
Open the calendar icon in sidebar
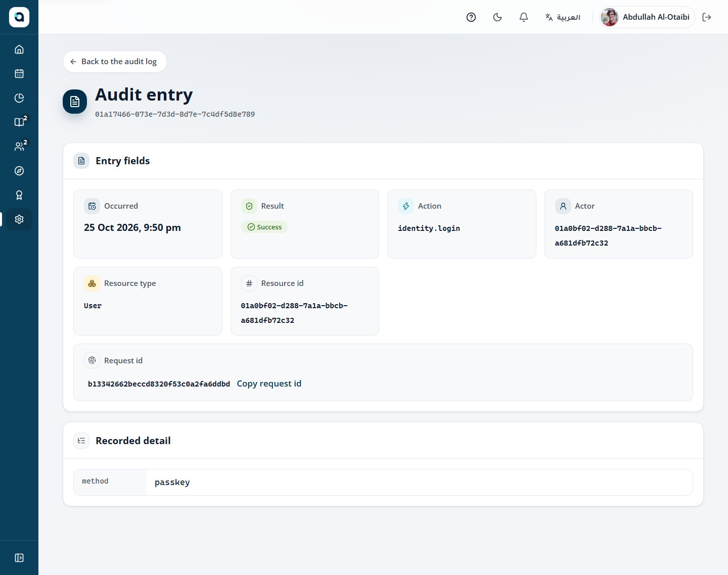tap(19, 74)
